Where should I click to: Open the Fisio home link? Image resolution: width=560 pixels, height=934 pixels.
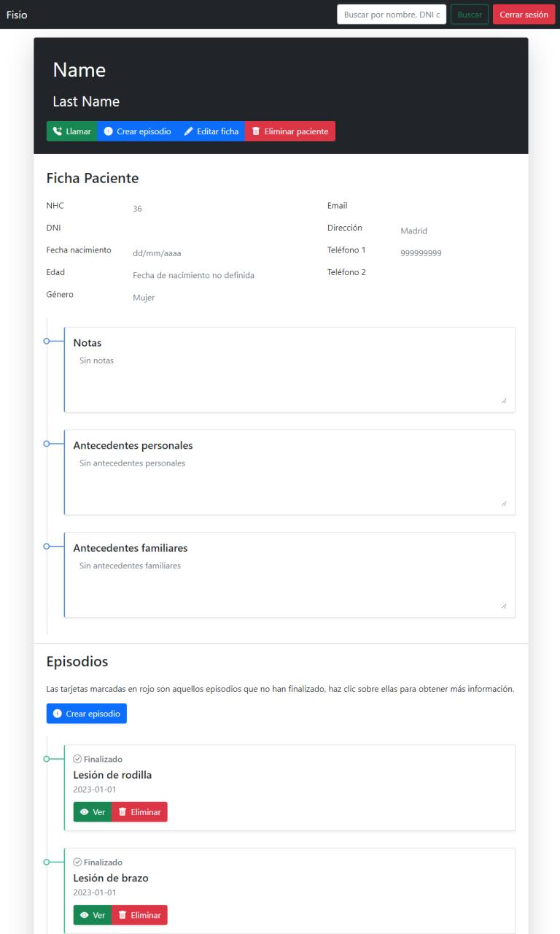tap(17, 14)
